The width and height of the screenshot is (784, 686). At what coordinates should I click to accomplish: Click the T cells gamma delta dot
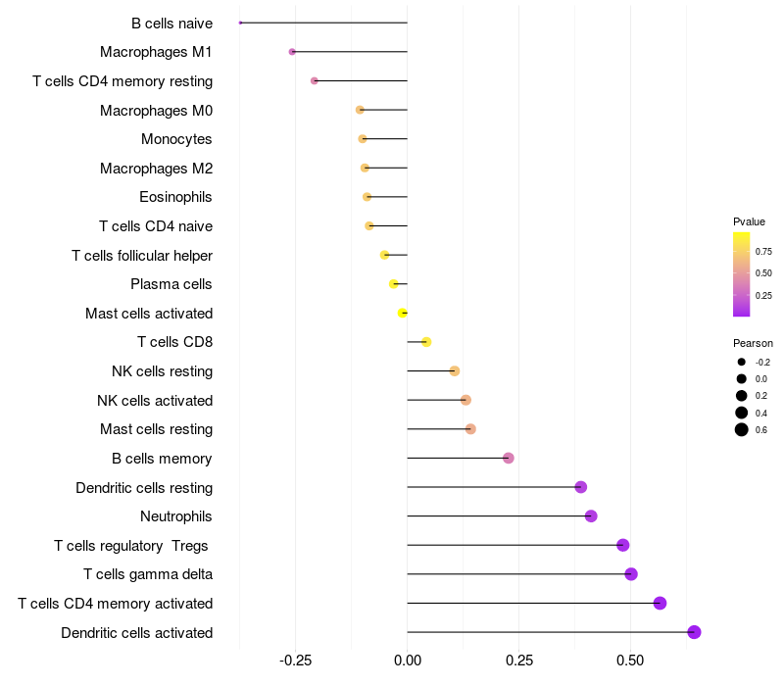click(x=631, y=574)
